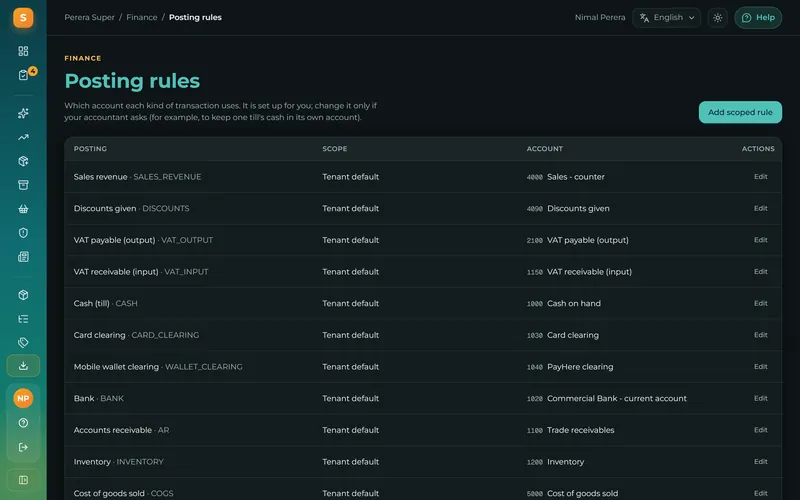This screenshot has width=800, height=500.
Task: Edit the Inventory posting rule
Action: 760,461
